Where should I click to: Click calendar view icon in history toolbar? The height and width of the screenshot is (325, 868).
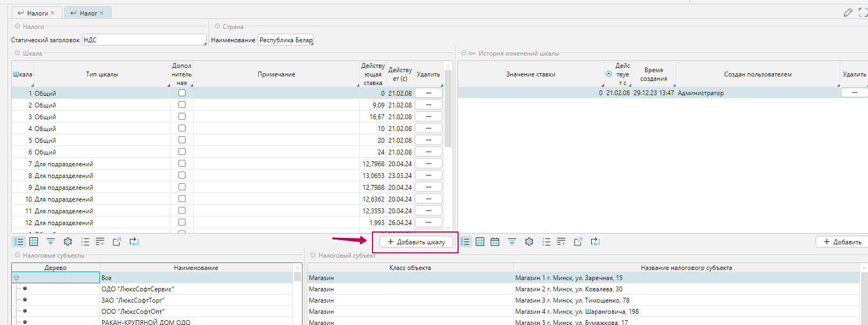tap(495, 242)
